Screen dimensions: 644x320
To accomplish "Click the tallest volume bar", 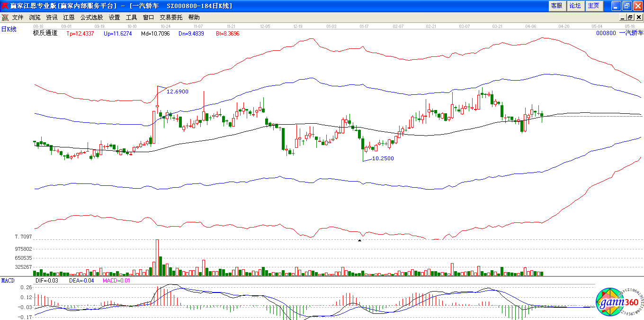I will tap(157, 257).
